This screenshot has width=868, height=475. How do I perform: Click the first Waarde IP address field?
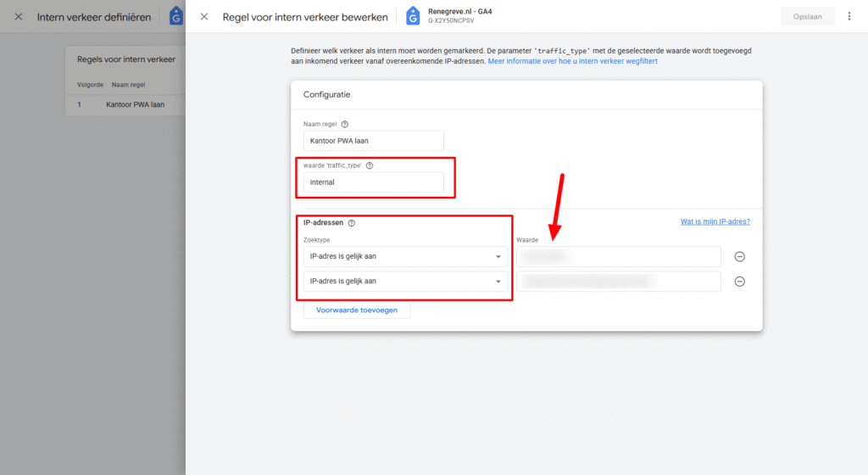(x=619, y=257)
